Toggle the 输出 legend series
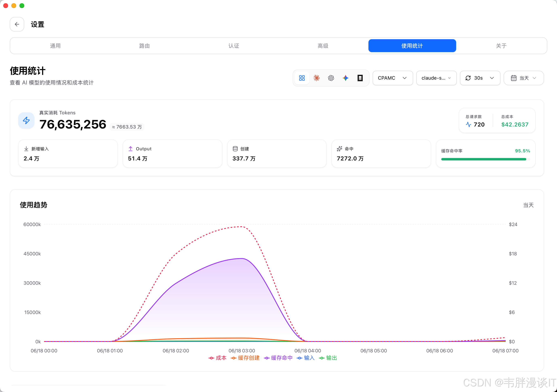 click(x=328, y=358)
